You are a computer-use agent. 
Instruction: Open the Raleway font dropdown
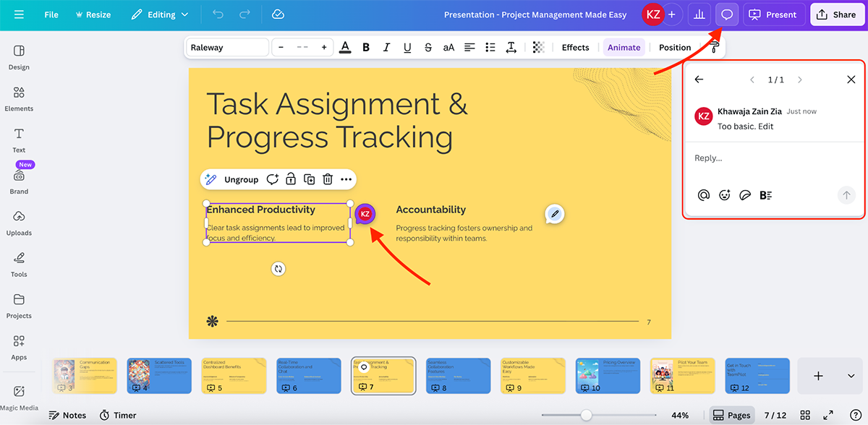227,47
